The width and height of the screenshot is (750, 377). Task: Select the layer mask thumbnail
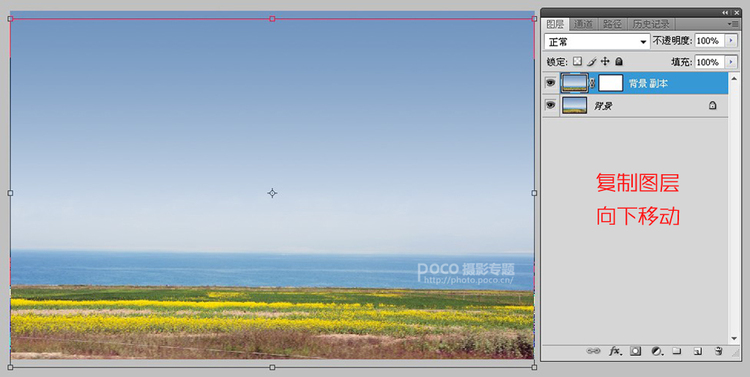[x=611, y=83]
